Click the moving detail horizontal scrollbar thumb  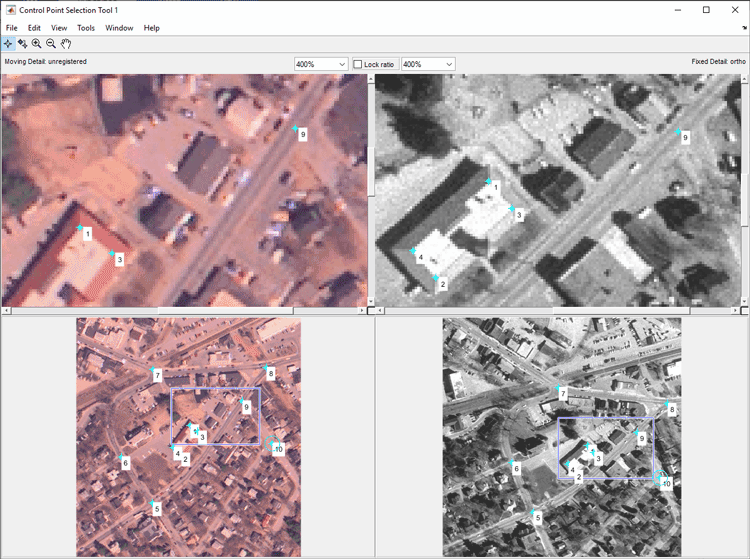pos(225,311)
